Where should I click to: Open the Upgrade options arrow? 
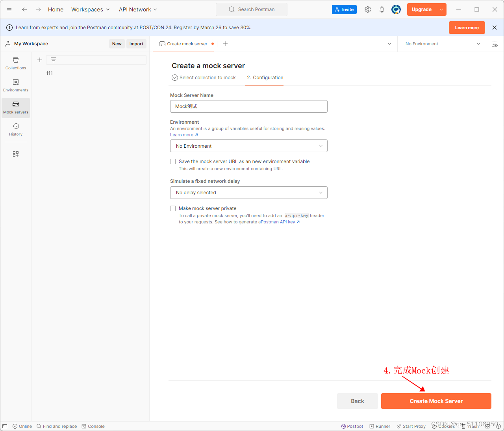[441, 9]
